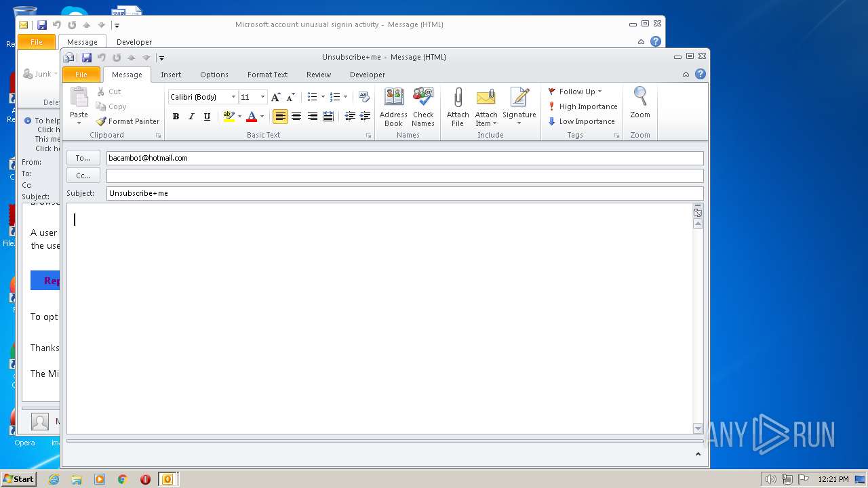Click in the Cc field
Image resolution: width=868 pixels, height=488 pixels.
405,176
